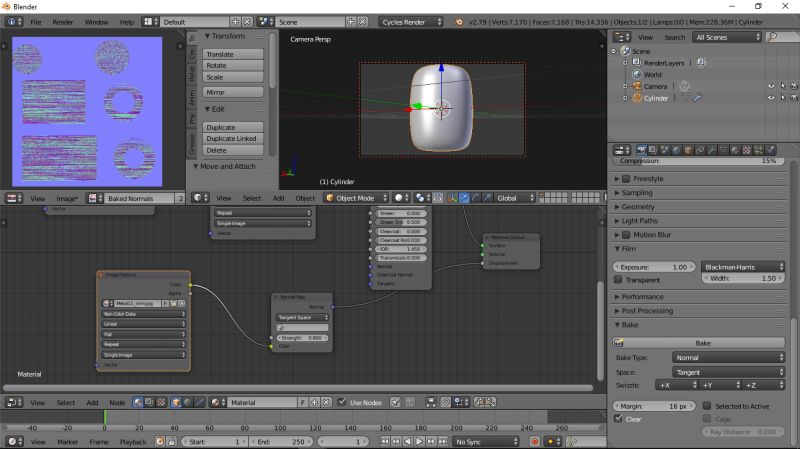Open the Blackman-Harris filter dropdown
This screenshot has height=449, width=800.
(743, 267)
